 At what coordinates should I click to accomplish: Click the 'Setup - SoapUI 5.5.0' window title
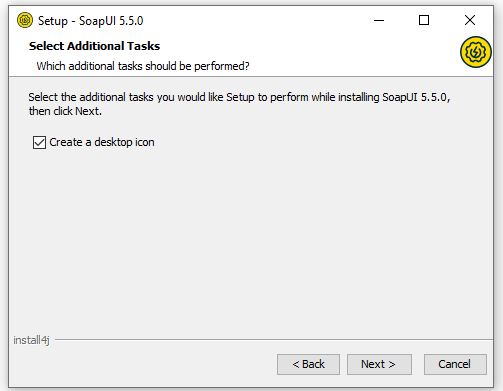pyautogui.click(x=91, y=21)
